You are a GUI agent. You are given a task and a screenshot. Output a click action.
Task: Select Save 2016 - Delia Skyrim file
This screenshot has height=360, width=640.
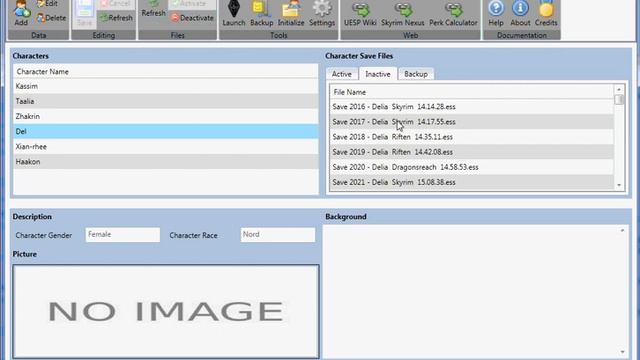(471, 107)
